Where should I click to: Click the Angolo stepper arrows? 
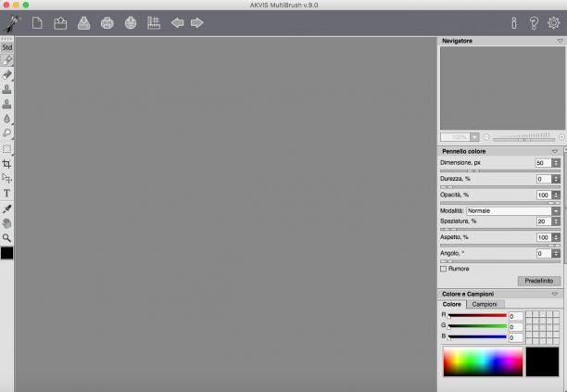[x=556, y=254]
